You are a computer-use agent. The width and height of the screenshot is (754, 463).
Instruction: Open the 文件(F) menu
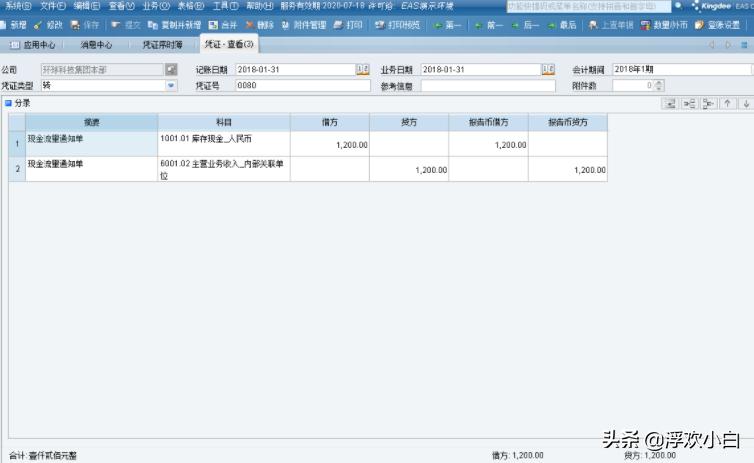(52, 6)
